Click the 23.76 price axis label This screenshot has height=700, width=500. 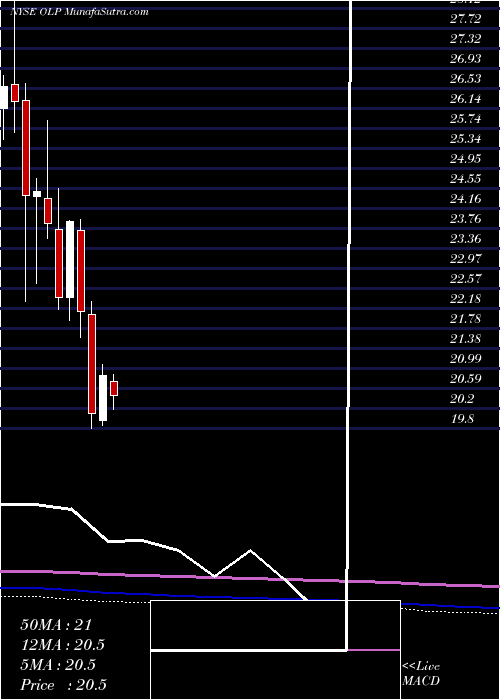tap(466, 219)
